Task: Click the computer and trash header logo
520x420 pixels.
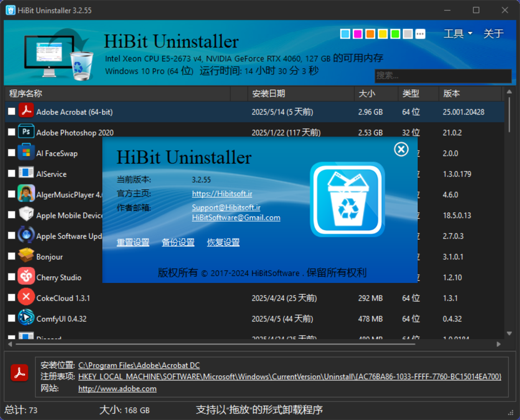Action: 59,54
